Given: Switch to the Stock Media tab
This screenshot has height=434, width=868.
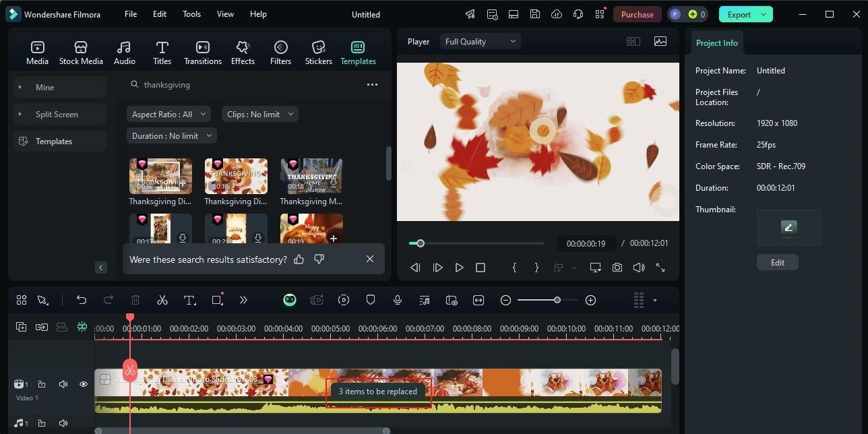Looking at the screenshot, I should [x=81, y=53].
